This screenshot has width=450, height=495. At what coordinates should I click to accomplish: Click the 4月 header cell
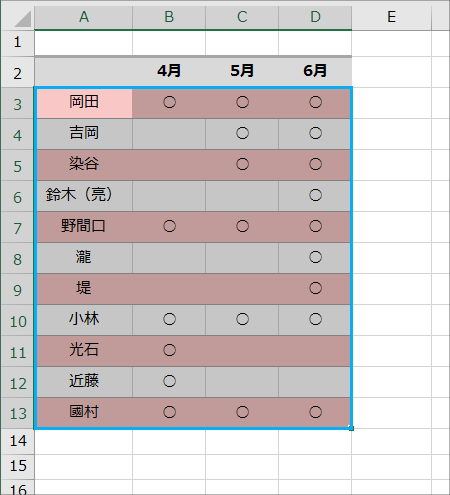pyautogui.click(x=169, y=71)
